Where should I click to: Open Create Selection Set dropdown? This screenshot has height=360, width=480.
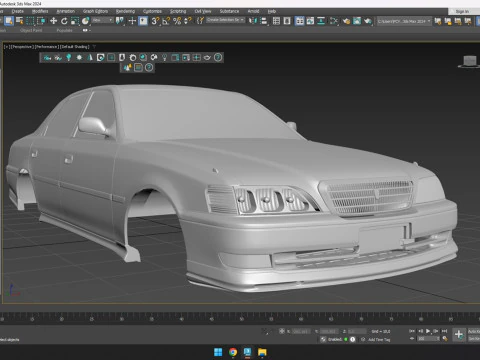225,20
